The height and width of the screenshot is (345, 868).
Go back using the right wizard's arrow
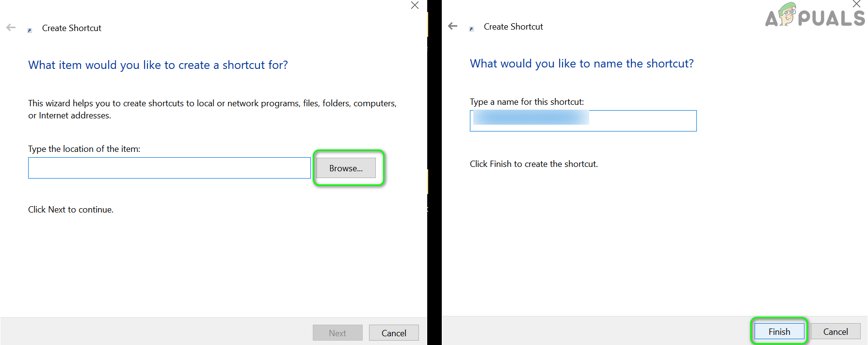[x=453, y=26]
